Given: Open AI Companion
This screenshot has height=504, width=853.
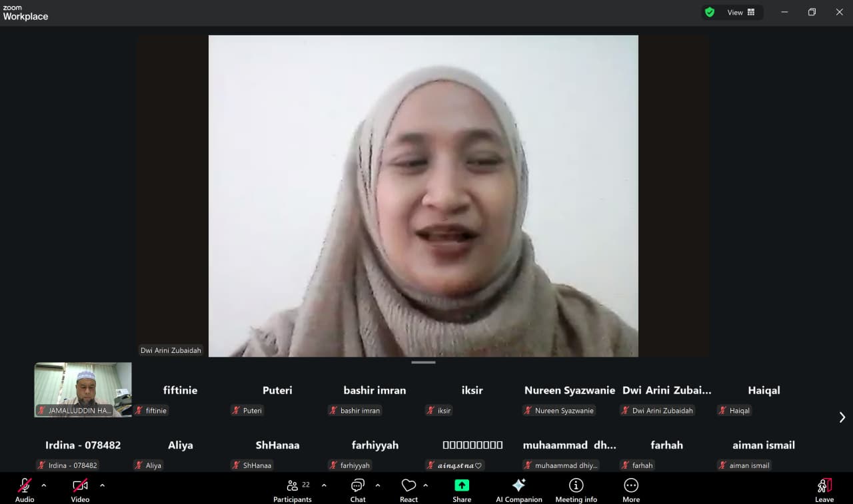Looking at the screenshot, I should tap(519, 489).
